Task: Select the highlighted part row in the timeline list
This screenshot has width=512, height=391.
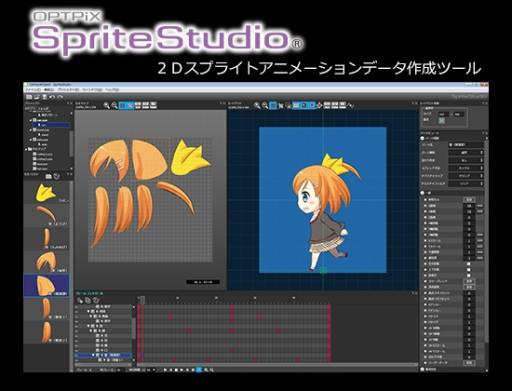Action: pyautogui.click(x=103, y=355)
